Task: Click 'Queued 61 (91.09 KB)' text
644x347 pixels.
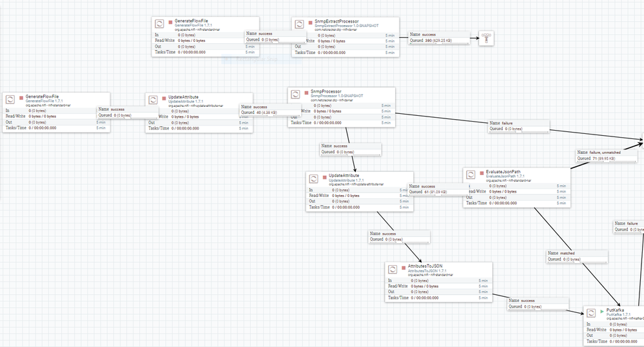Action: click(428, 192)
